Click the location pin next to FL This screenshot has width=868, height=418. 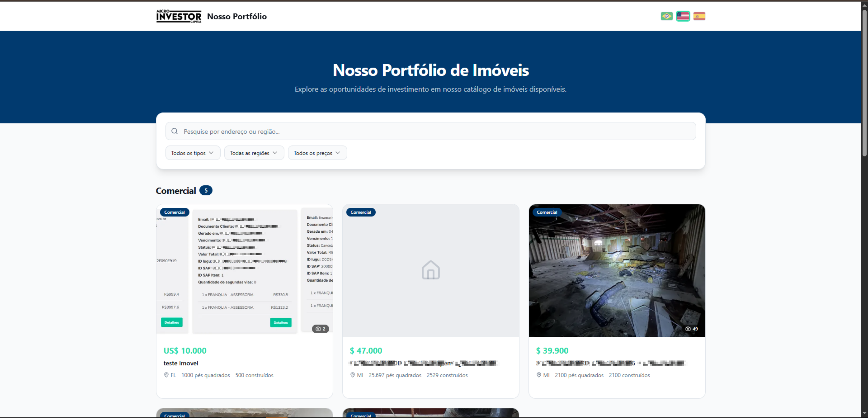pos(166,375)
